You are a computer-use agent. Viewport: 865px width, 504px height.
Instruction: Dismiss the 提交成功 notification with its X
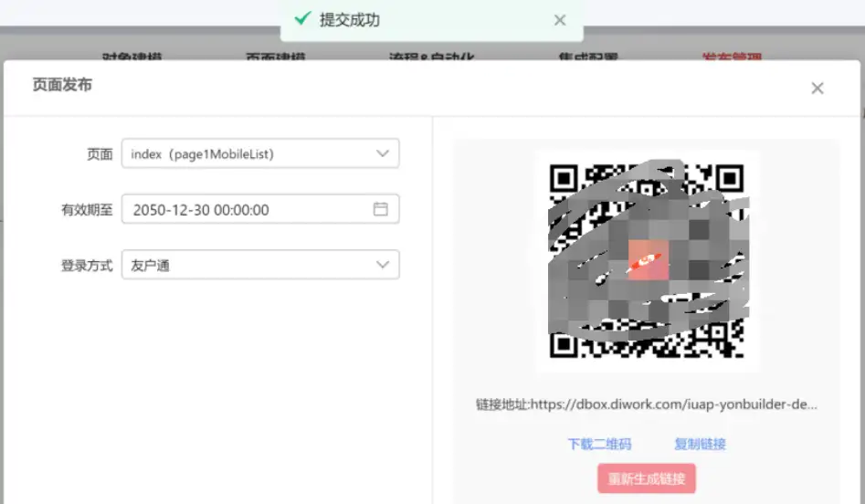560,20
